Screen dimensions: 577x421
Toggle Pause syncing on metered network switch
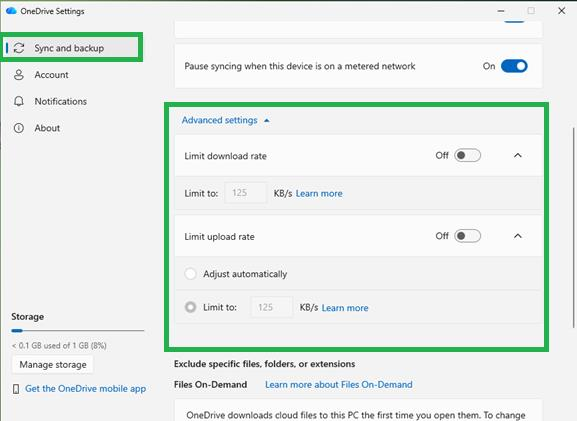[x=514, y=66]
